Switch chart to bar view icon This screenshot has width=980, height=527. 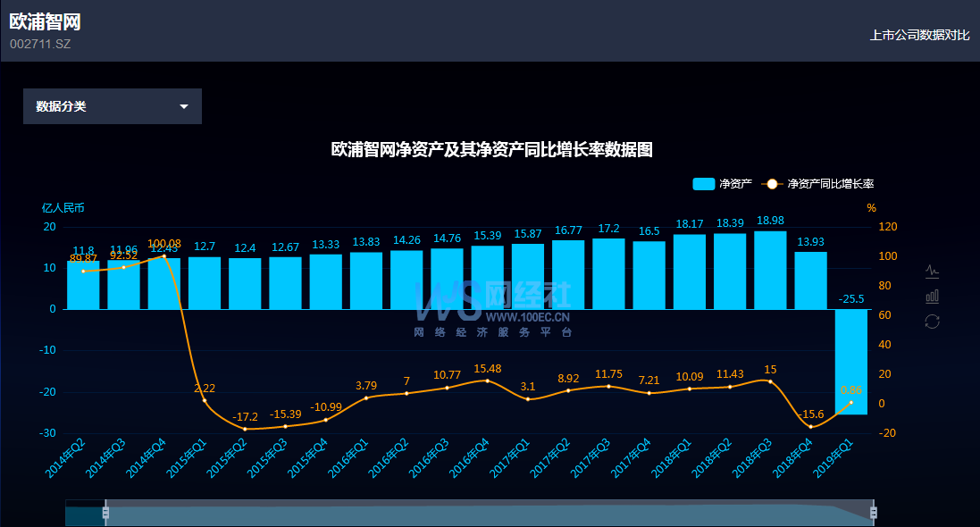[x=932, y=296]
